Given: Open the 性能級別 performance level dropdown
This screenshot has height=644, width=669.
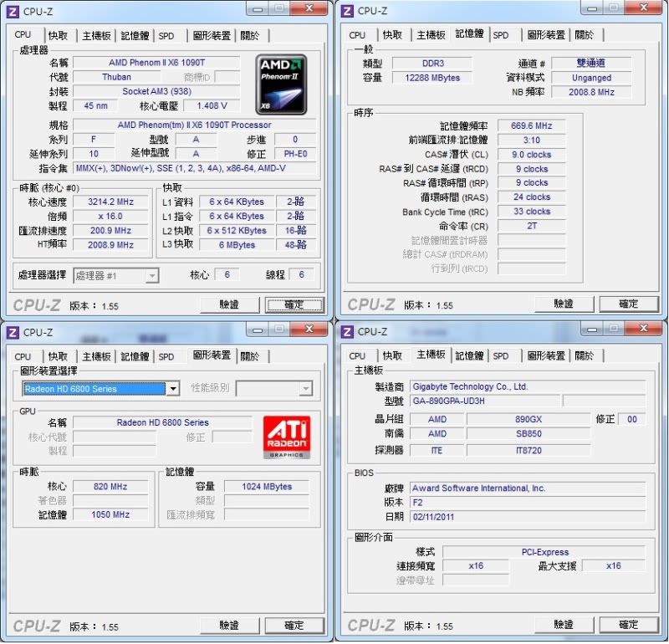Looking at the screenshot, I should (305, 389).
